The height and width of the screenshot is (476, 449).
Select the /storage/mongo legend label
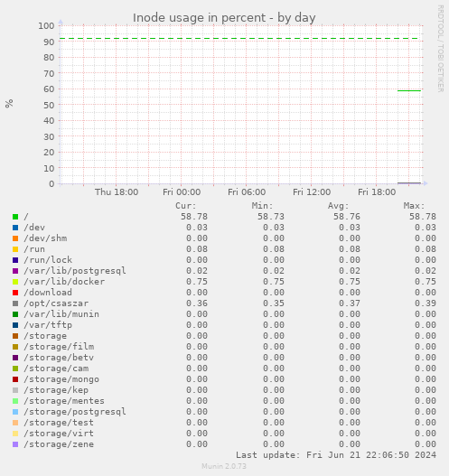click(61, 379)
